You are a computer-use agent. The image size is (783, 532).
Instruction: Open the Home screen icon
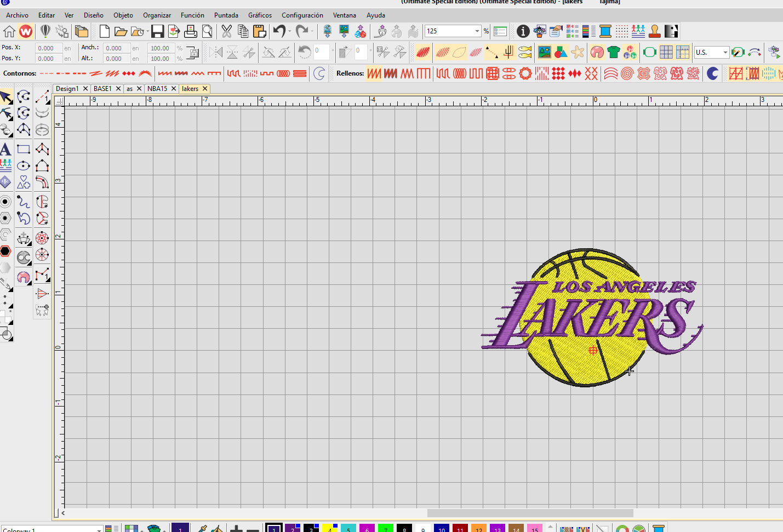9,31
